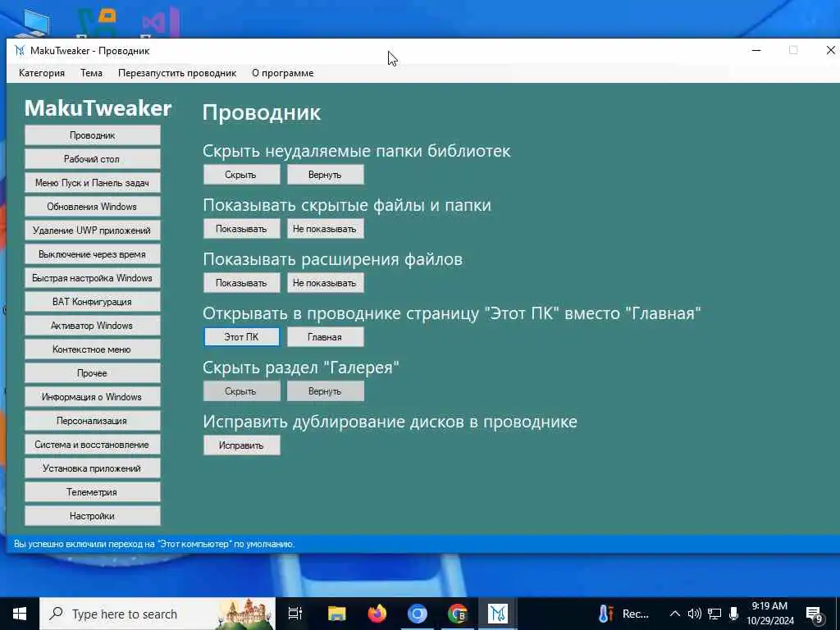
Task: Open volume control in system tray
Action: coord(694,614)
